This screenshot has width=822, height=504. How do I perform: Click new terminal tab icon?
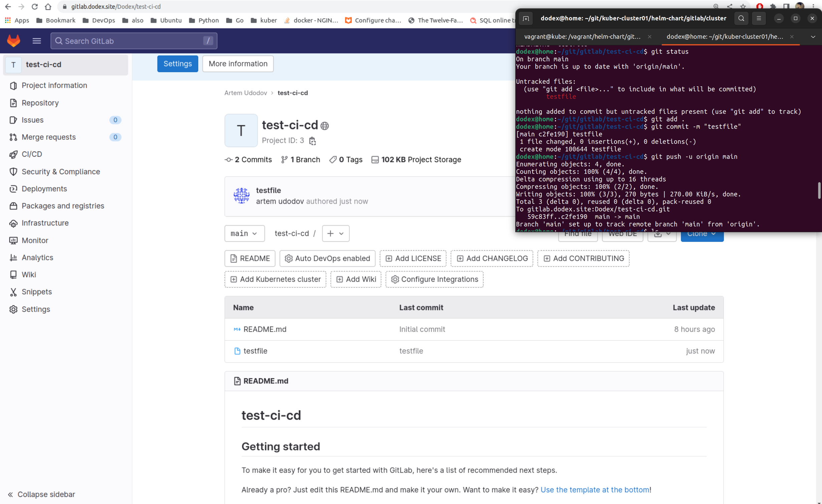click(526, 18)
